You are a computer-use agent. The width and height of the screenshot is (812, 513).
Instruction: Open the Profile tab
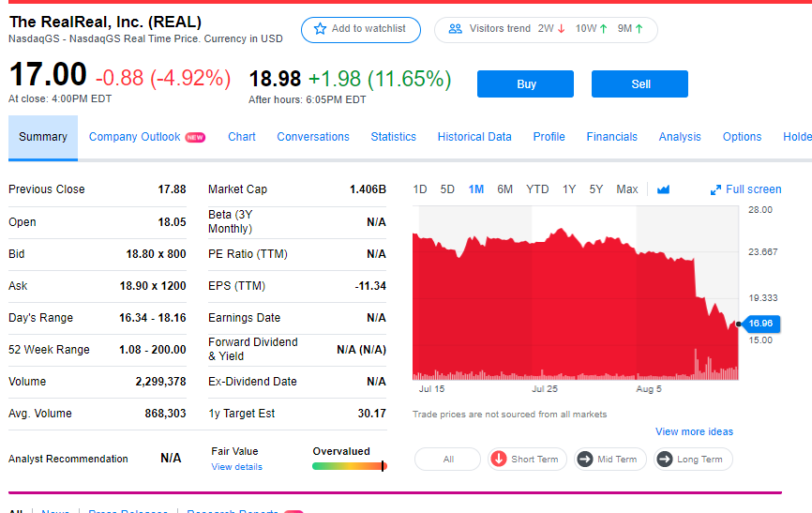click(549, 137)
